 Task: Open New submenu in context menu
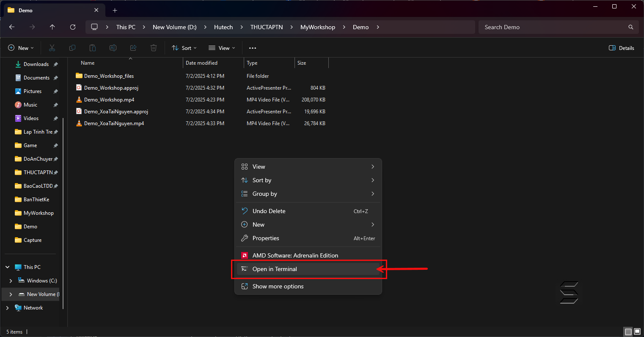click(308, 225)
